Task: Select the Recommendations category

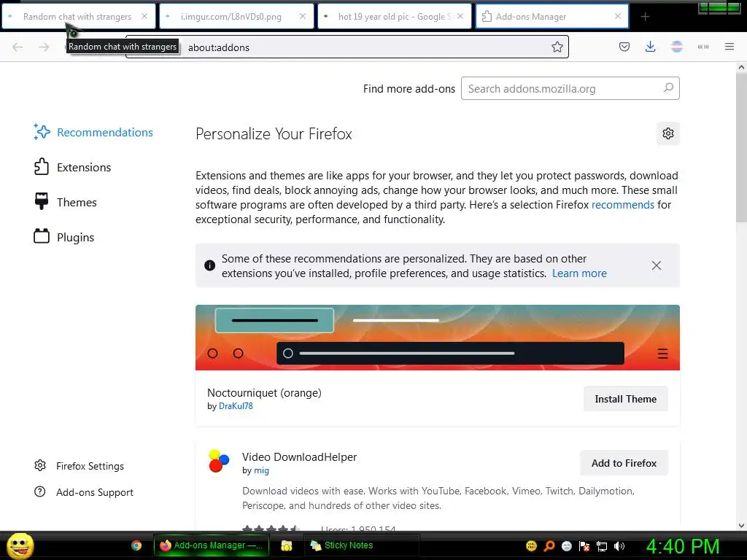Action: [x=93, y=133]
